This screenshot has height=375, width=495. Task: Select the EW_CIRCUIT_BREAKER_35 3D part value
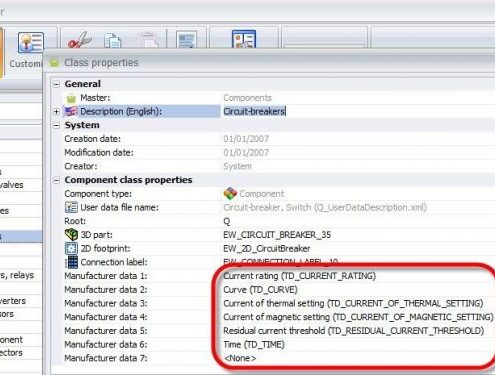pos(277,235)
